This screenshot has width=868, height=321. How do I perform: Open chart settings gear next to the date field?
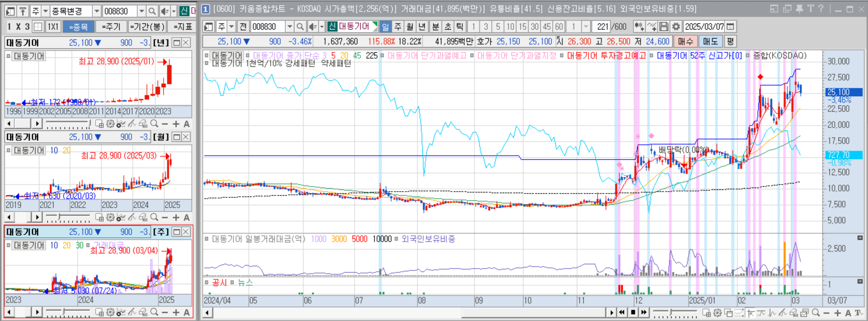pyautogui.click(x=676, y=27)
